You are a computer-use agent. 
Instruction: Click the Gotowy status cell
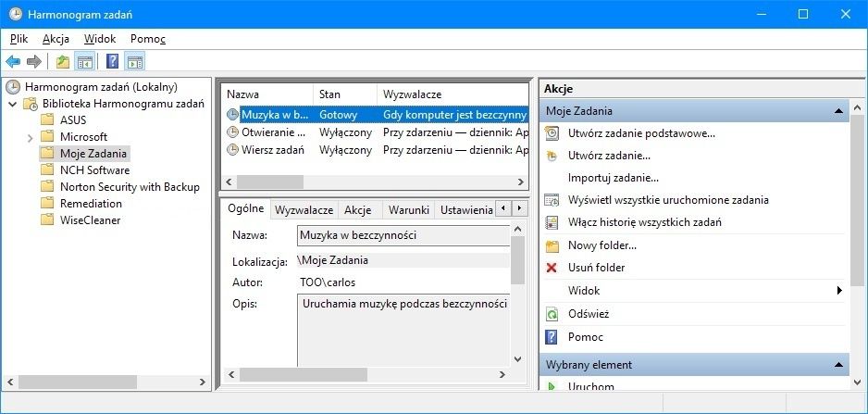coord(339,115)
